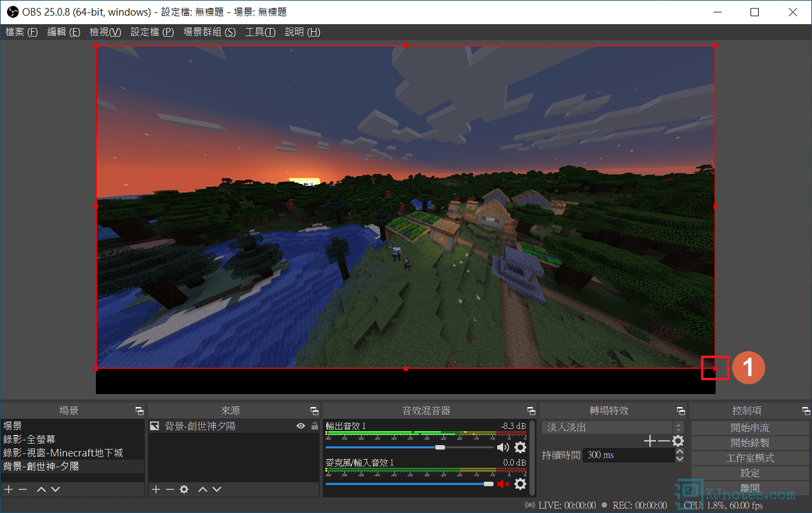Open source properties gear icon
Screen dimensions: 812x513
tap(184, 490)
